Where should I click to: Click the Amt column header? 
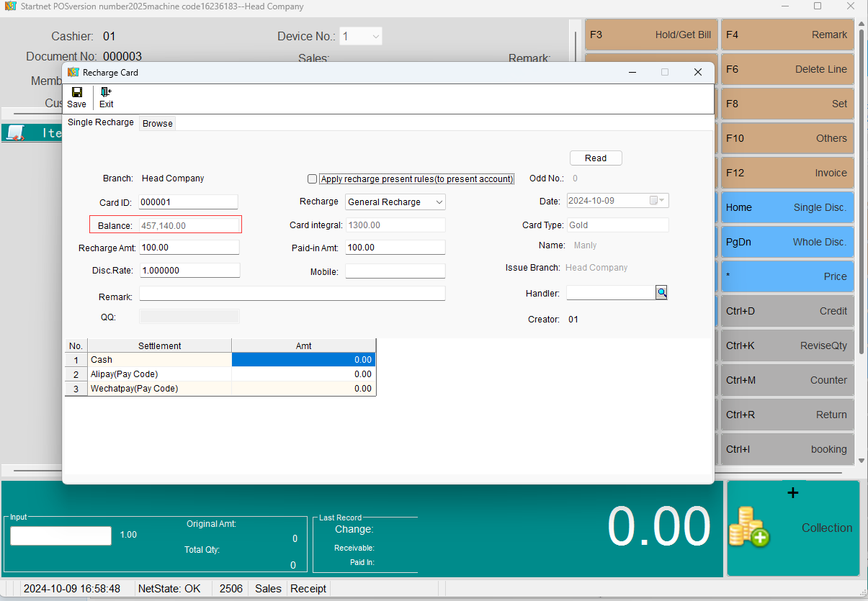304,346
